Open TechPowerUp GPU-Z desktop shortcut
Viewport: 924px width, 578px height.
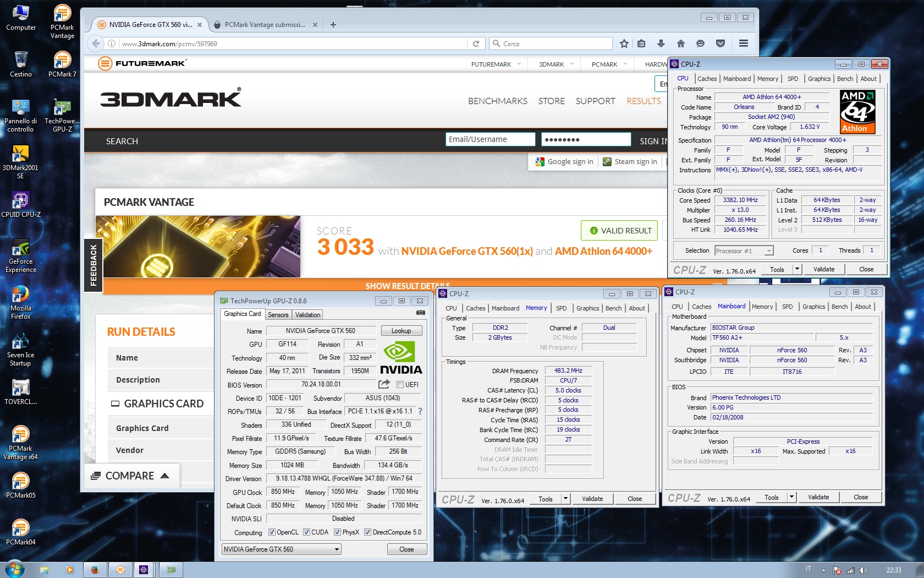tap(62, 116)
